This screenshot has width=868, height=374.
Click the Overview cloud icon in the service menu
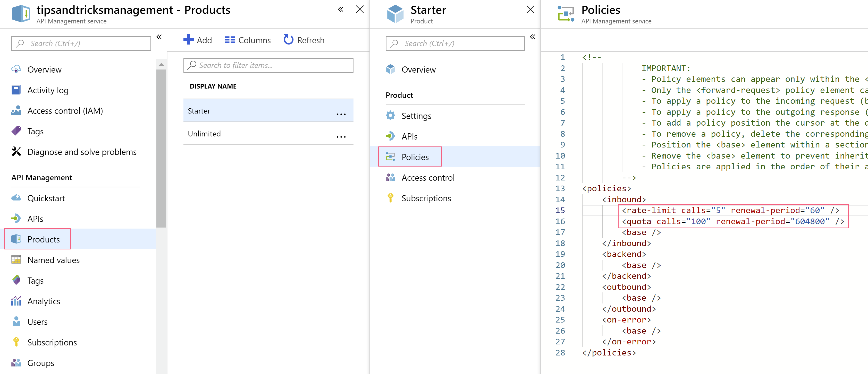tap(16, 69)
